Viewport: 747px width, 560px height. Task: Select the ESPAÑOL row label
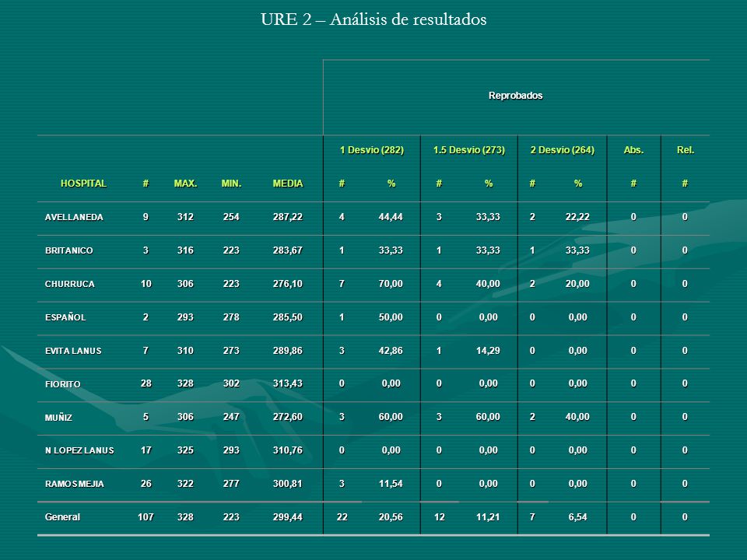click(65, 317)
